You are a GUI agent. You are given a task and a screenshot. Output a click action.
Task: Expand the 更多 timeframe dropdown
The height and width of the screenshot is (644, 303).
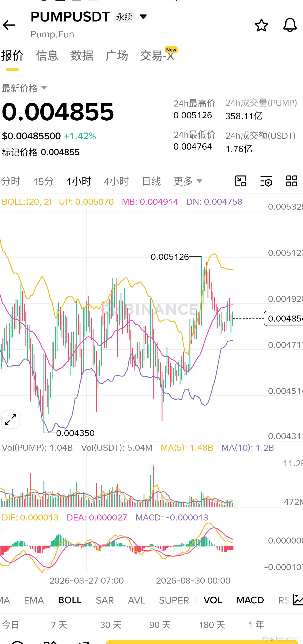(188, 181)
